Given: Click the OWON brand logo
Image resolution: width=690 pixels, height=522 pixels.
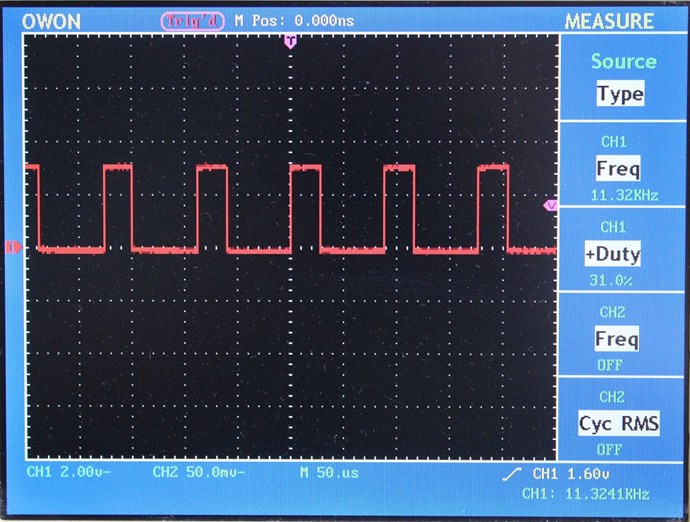Looking at the screenshot, I should [x=51, y=21].
